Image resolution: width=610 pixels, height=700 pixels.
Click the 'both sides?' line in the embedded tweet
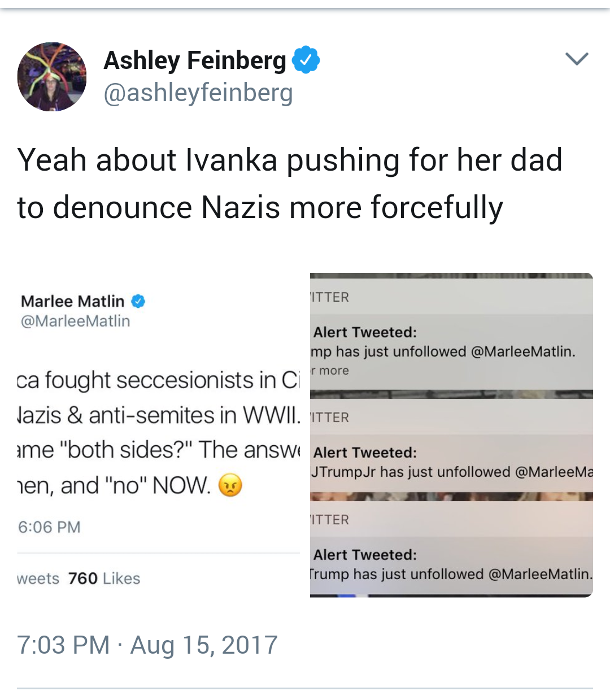coord(158,450)
